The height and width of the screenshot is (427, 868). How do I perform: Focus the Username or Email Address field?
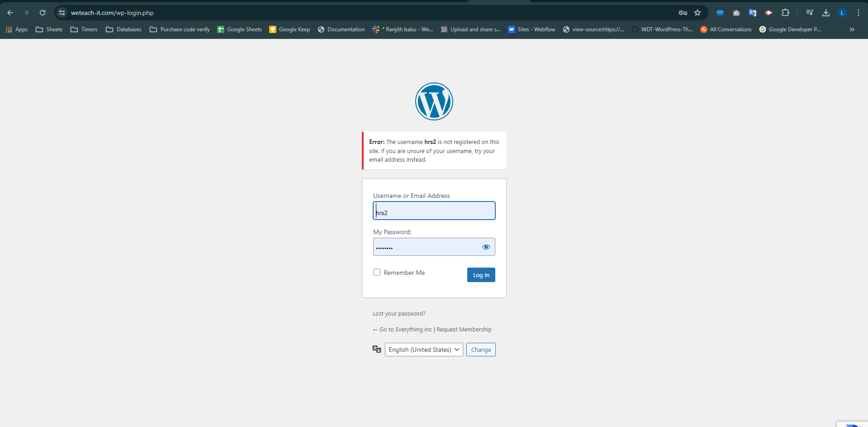434,211
